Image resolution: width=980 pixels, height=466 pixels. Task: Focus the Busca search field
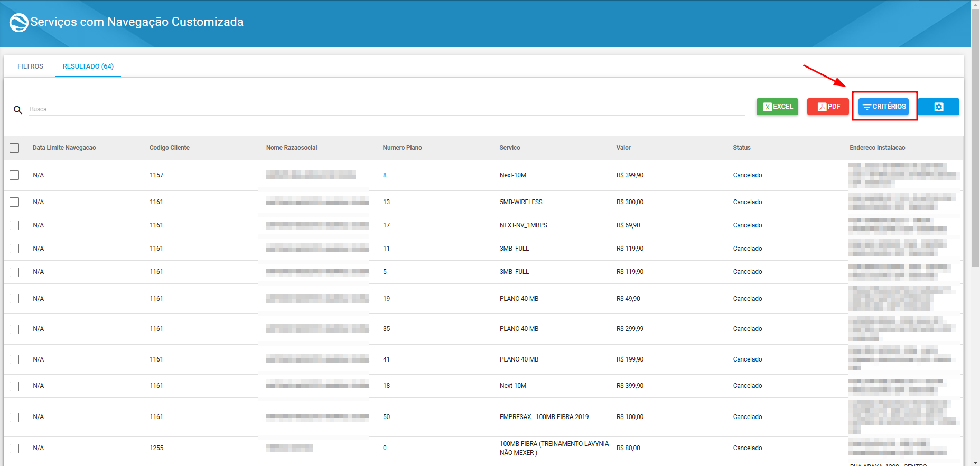387,109
